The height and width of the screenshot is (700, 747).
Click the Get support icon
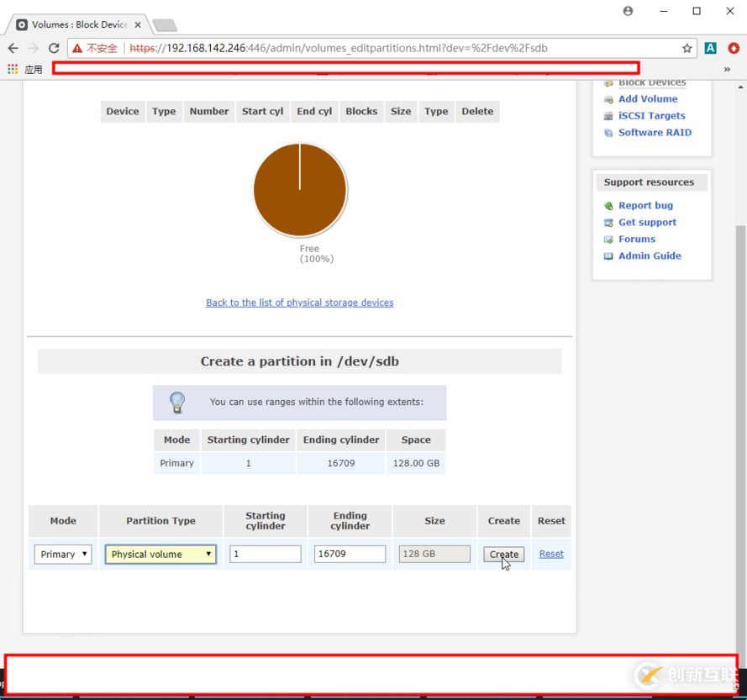[608, 223]
